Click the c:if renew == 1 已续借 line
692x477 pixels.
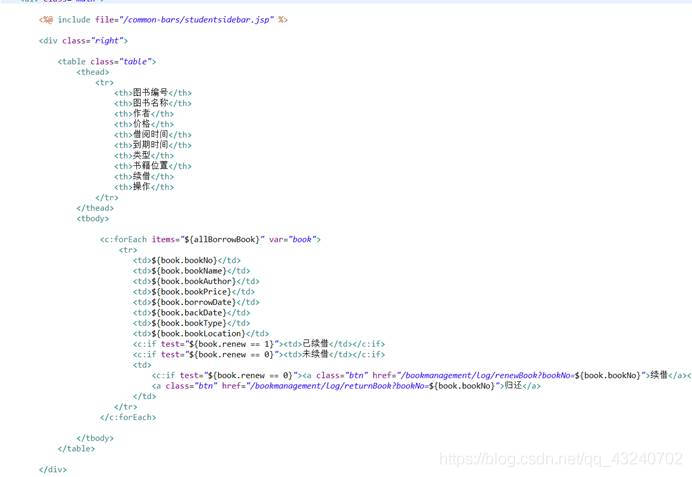coord(259,344)
